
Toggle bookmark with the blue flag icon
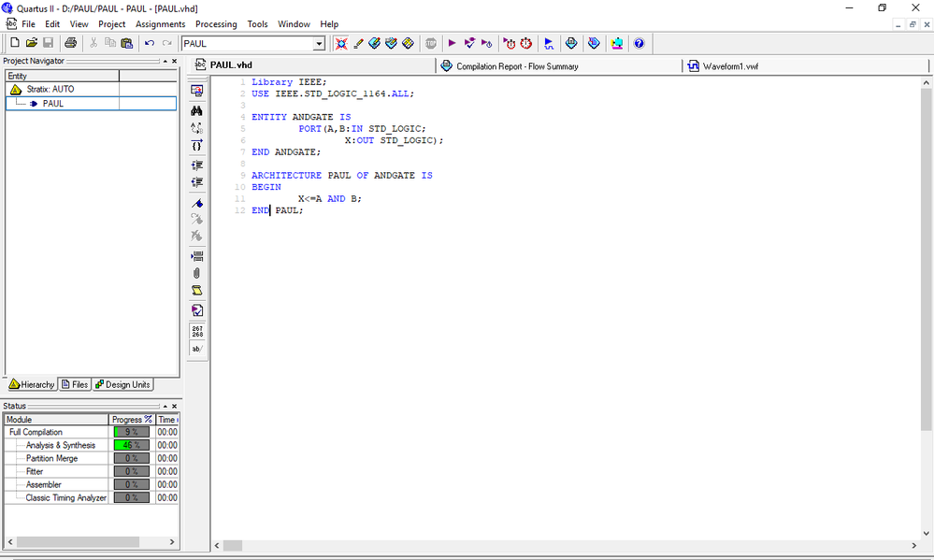196,203
